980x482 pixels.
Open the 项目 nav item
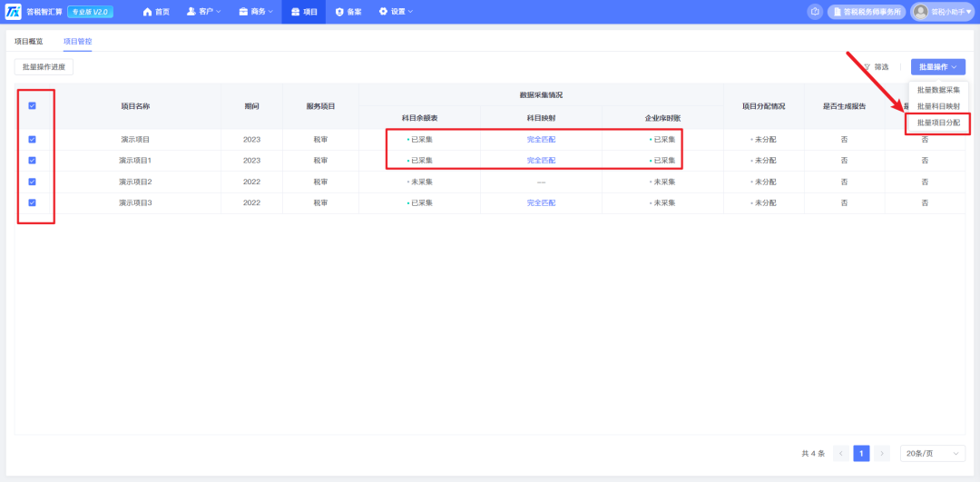(x=304, y=11)
